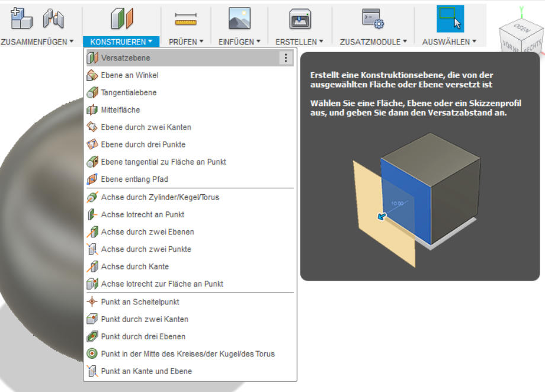The image size is (545, 392).
Task: Open the ZUSATZMODULE dropdown
Action: click(373, 41)
